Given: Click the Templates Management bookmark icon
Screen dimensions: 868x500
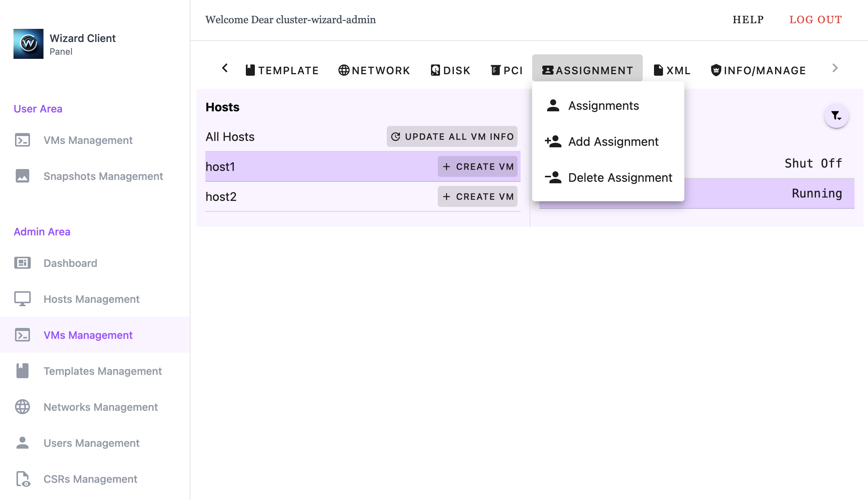Looking at the screenshot, I should [x=22, y=371].
